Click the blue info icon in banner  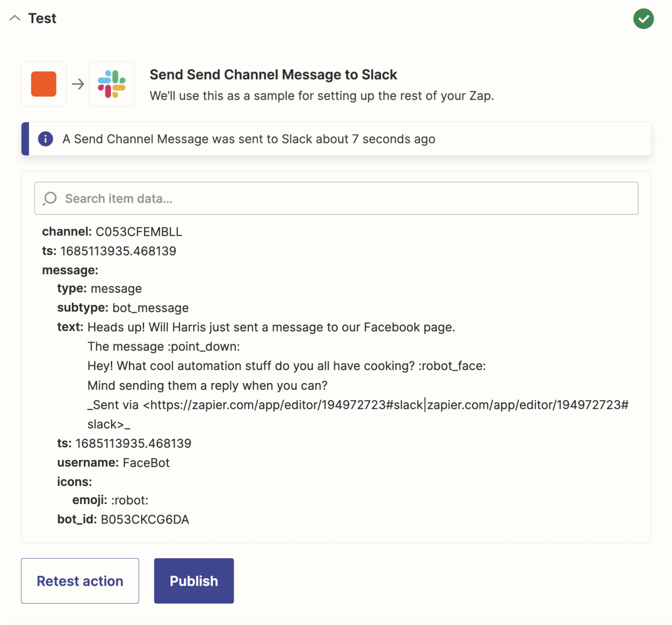point(46,139)
